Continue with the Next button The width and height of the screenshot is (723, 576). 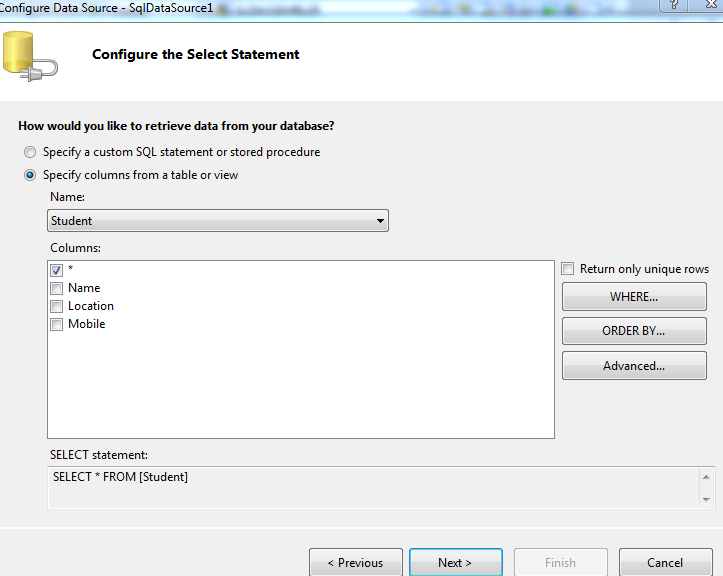(456, 562)
